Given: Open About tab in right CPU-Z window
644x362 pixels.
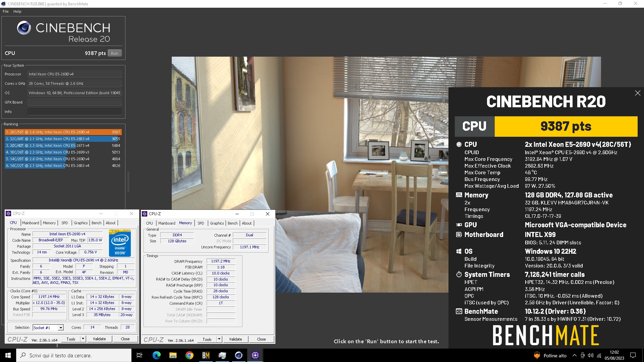Looking at the screenshot, I should [x=247, y=223].
